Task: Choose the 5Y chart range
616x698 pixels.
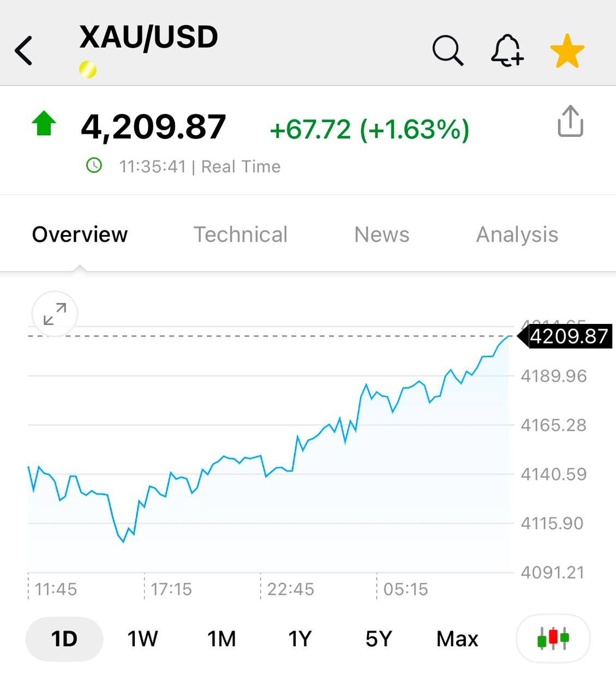Action: point(379,639)
